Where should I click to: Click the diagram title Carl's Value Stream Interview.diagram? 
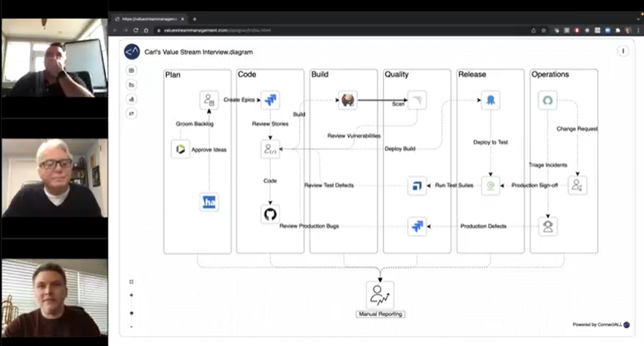(x=198, y=52)
